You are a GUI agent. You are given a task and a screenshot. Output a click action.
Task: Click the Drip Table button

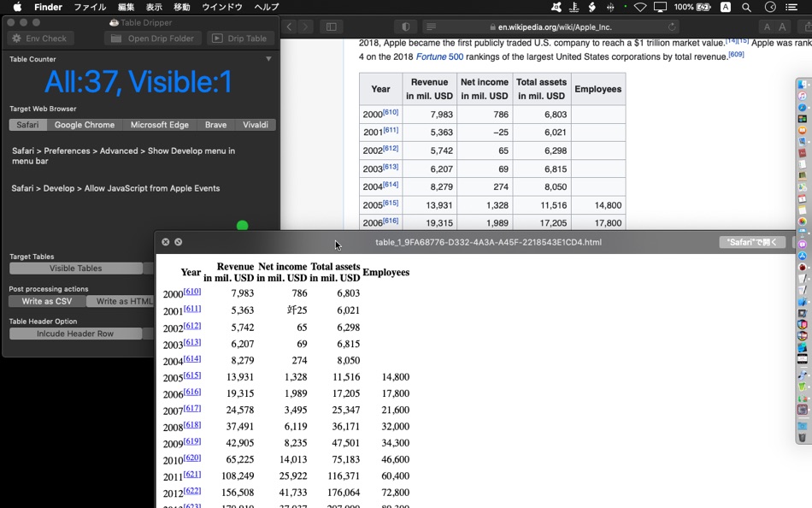[240, 38]
